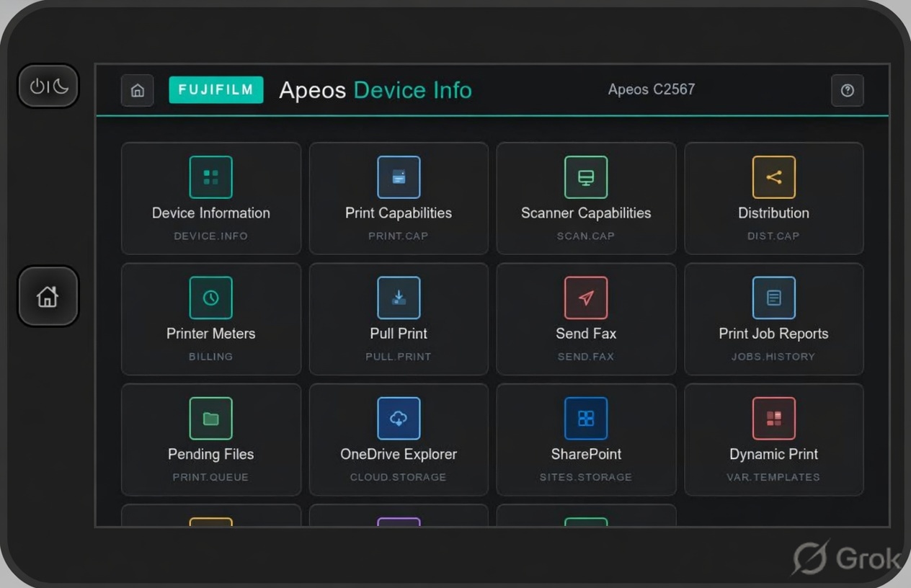Click the CLOUD.STORAGE subtitle
The width and height of the screenshot is (911, 588).
pos(399,476)
